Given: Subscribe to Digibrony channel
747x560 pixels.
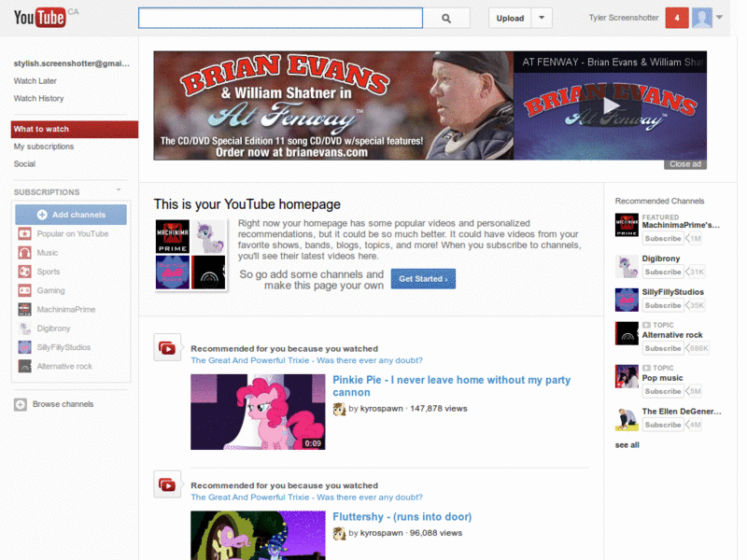Looking at the screenshot, I should [x=663, y=272].
